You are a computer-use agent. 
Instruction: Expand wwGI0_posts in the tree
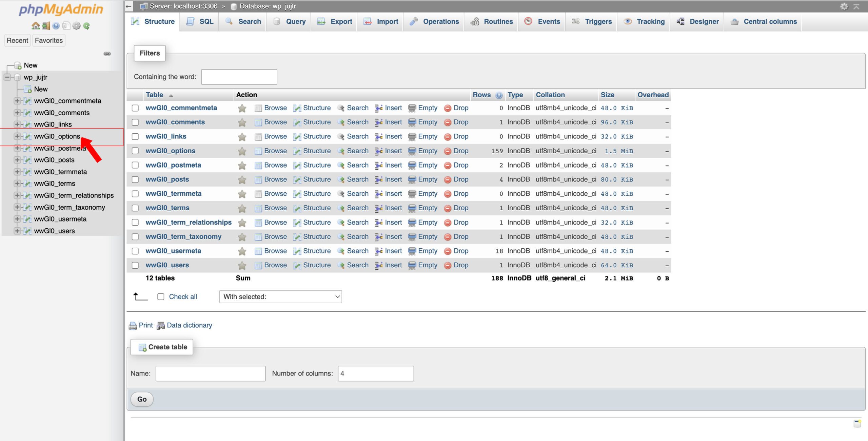pos(17,160)
